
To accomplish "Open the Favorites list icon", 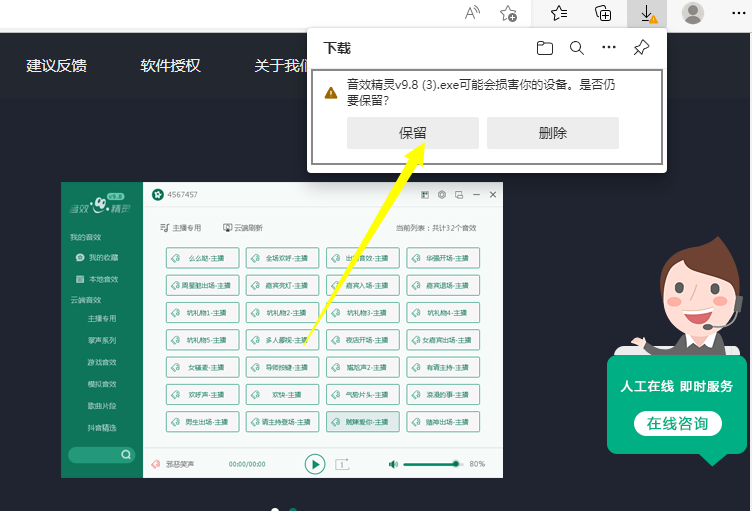I will tap(559, 13).
